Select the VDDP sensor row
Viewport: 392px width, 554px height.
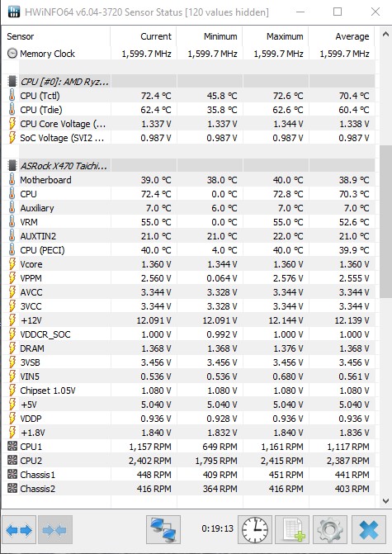190,419
